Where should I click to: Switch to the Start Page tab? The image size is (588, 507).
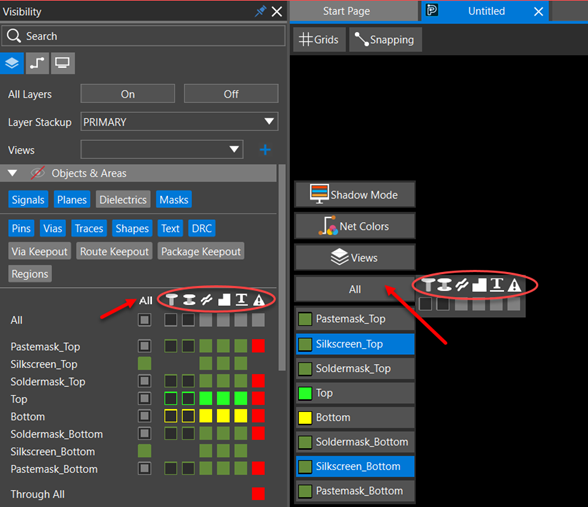click(x=346, y=11)
